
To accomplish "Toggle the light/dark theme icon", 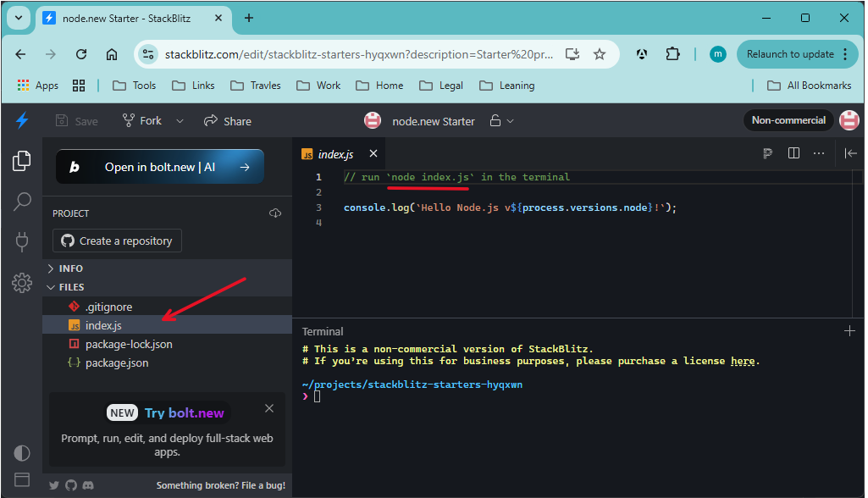I will click(x=21, y=453).
